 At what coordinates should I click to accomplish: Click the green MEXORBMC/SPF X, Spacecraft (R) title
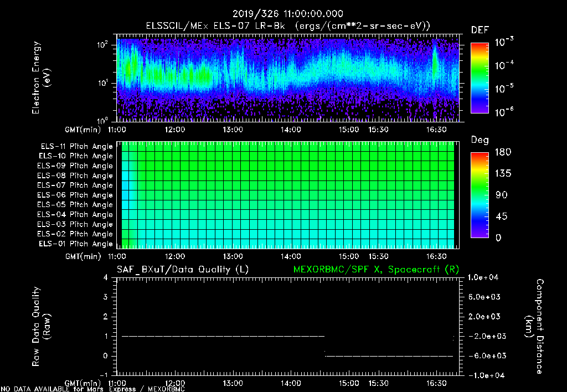[x=376, y=270]
